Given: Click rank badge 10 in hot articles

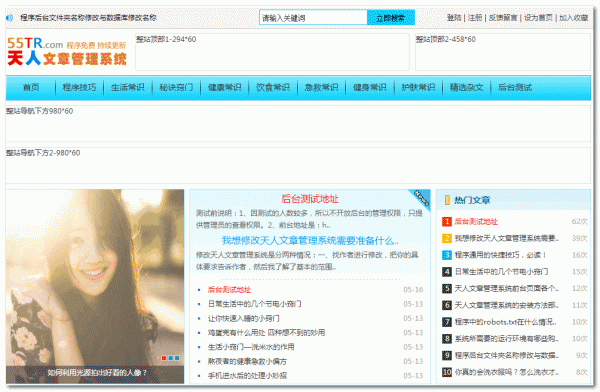Looking at the screenshot, I should tap(447, 372).
